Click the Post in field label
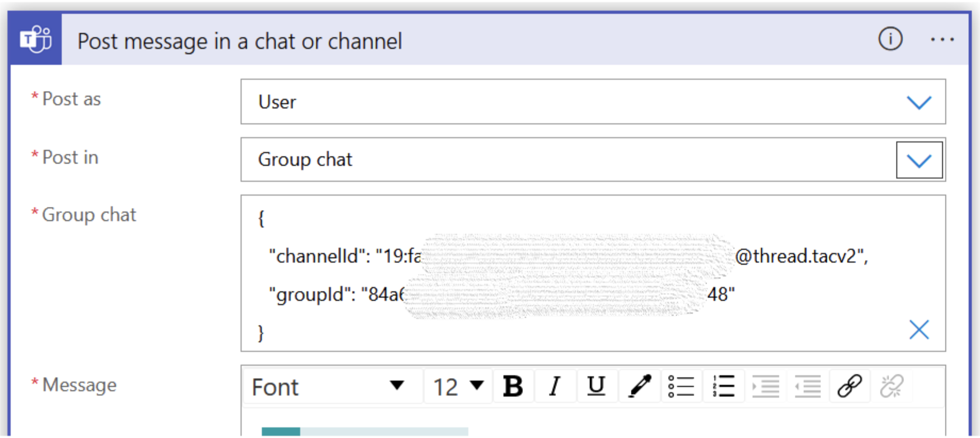 70,157
